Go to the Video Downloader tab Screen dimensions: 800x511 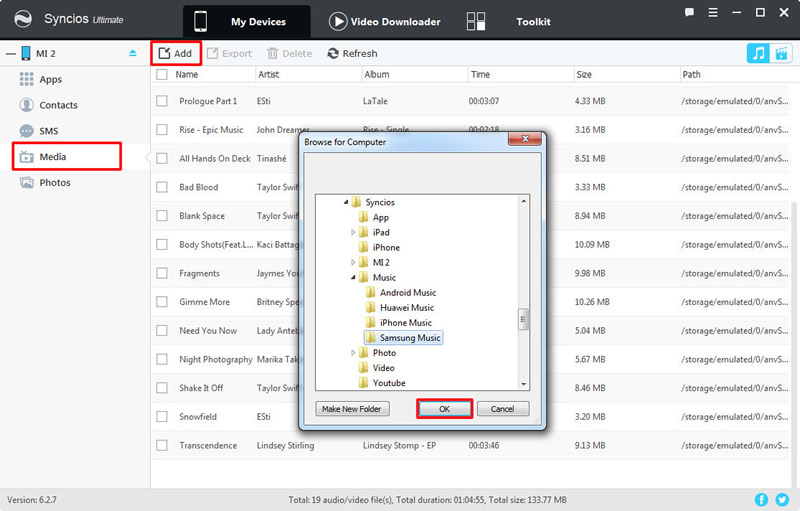385,21
